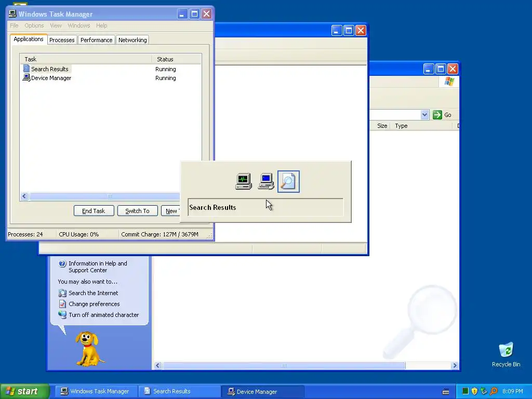
Task: Switch to the Processes tab
Action: (x=62, y=40)
